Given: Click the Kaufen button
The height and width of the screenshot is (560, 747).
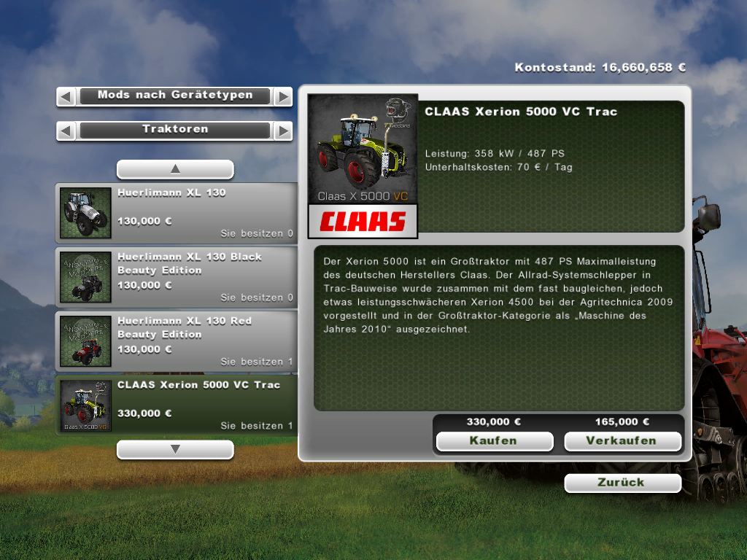Looking at the screenshot, I should (495, 441).
